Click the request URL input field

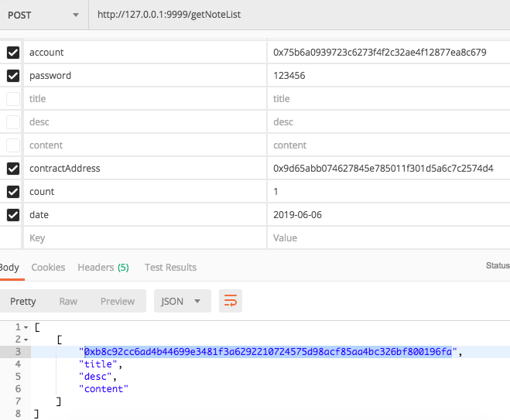click(x=294, y=15)
